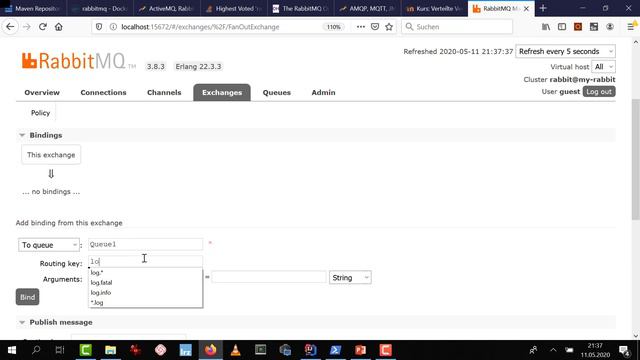The width and height of the screenshot is (640, 360).
Task: Switch to Maven Repository browser tab
Action: pos(33,8)
